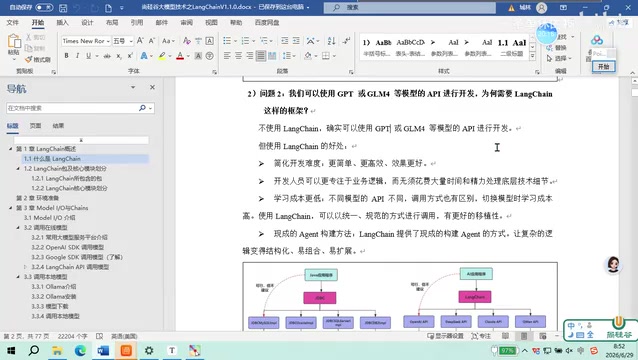Screen dimensions: 638x360
Task: Click the Increase Indent icon
Action: pyautogui.click(x=296, y=41)
